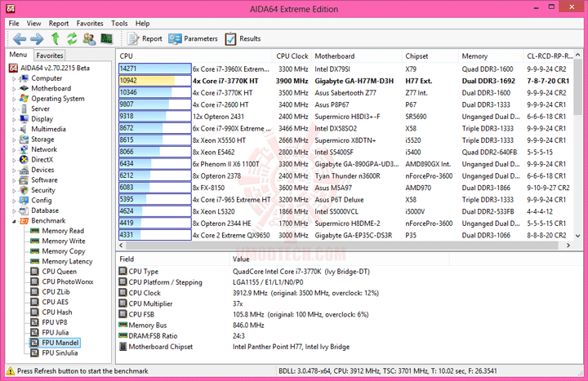This screenshot has width=588, height=381.
Task: Select the Security shield icon in tree
Action: tap(24, 190)
